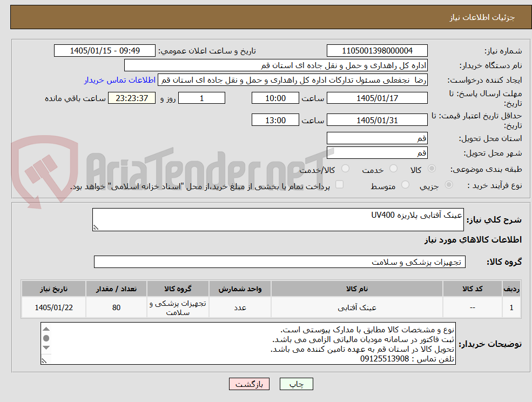Image resolution: width=532 pixels, height=402 pixels.
Task: Click the announcement date field 1405/01/15 - 09:49
Action: 104,51
